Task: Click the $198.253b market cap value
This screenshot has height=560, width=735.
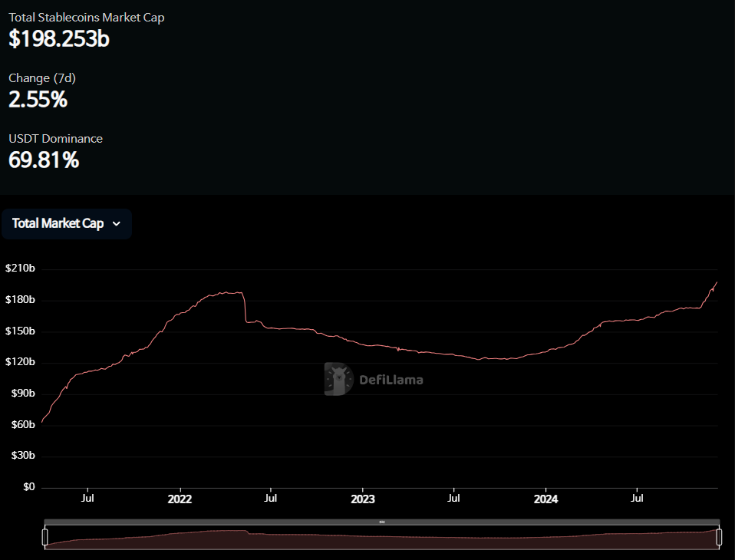Action: [59, 39]
